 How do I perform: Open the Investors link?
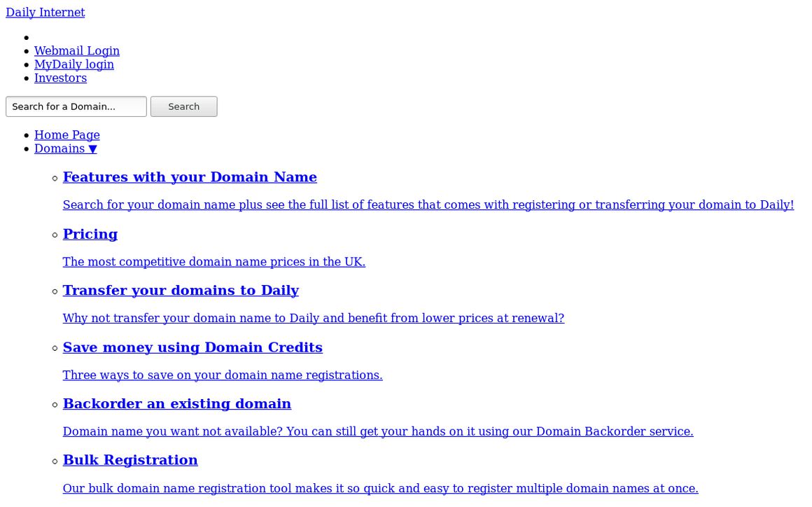click(x=61, y=78)
